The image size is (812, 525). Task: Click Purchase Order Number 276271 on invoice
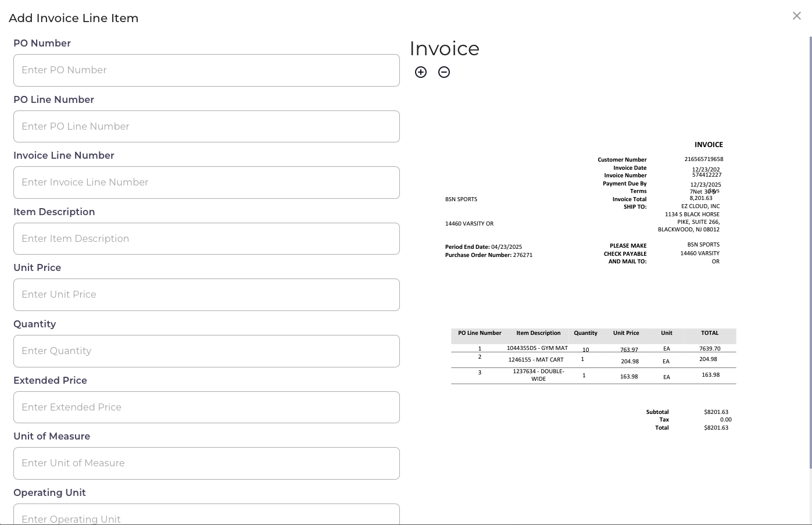point(522,255)
